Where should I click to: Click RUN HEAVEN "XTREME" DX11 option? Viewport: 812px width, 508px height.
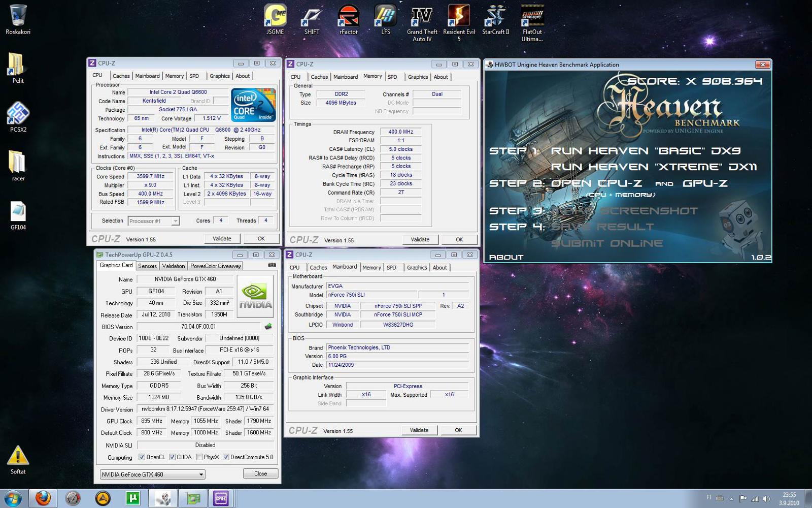(654, 167)
